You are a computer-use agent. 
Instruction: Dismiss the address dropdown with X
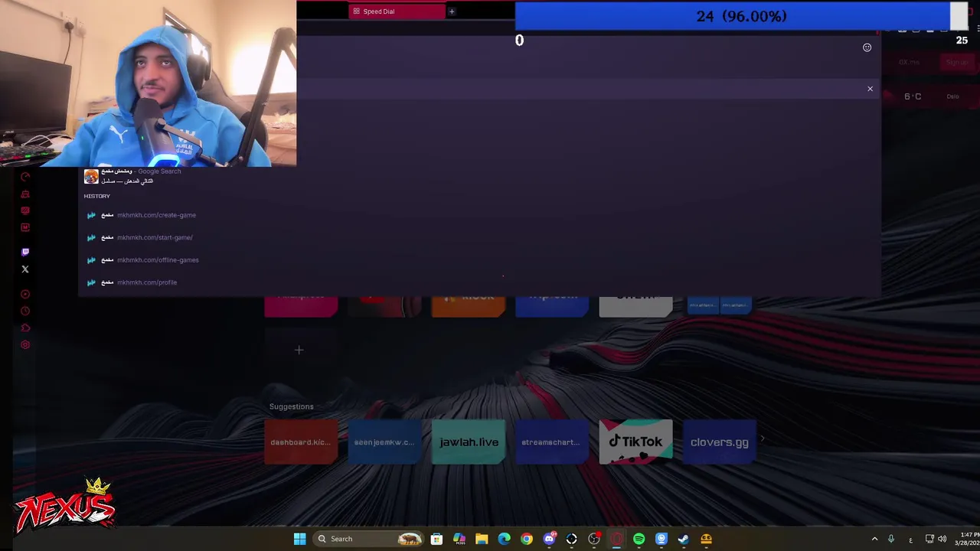click(x=870, y=89)
